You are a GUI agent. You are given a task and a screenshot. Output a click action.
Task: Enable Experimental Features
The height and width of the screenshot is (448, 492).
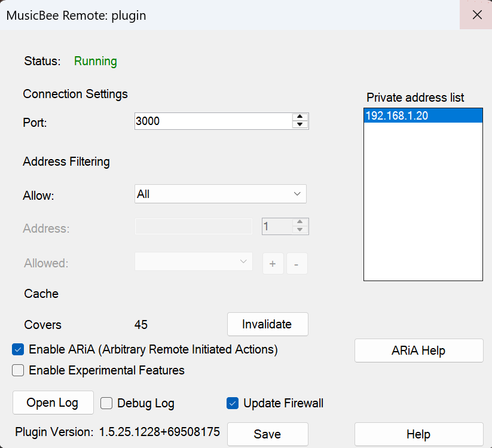[17, 370]
